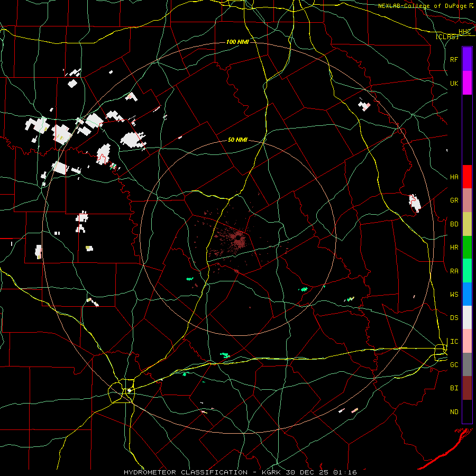476x476 pixels.
Task: Click the purple RF color swatch
Action: [x=467, y=59]
